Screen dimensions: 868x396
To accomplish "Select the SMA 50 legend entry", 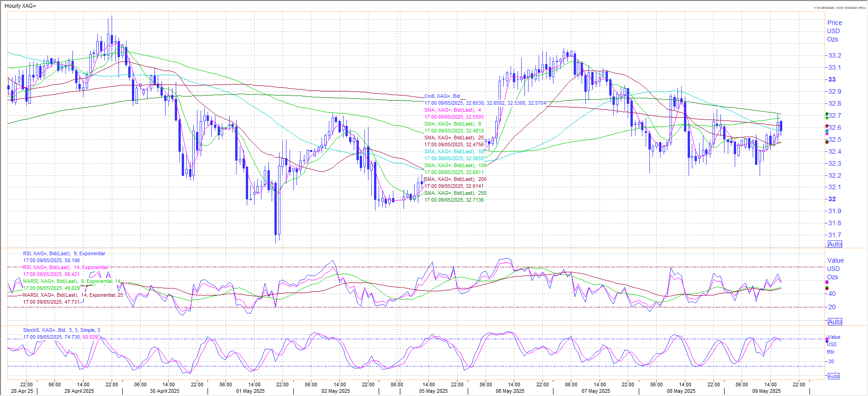I will [454, 151].
